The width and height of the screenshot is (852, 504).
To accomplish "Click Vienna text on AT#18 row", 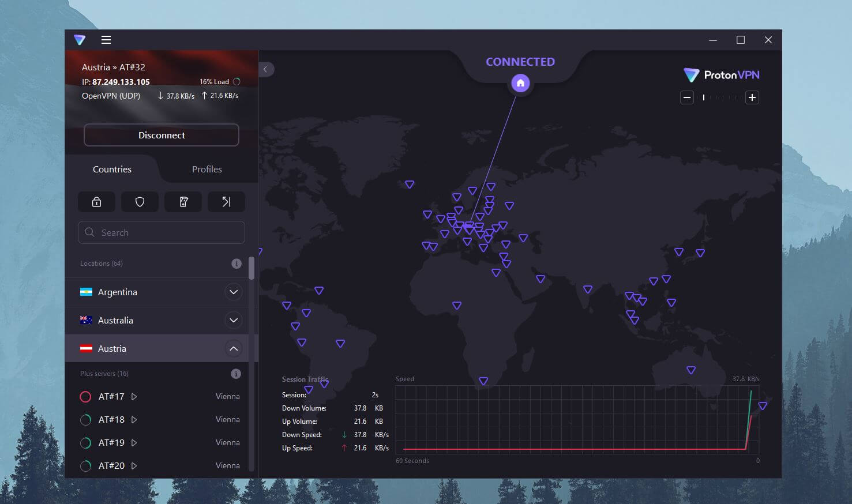I will click(x=228, y=420).
